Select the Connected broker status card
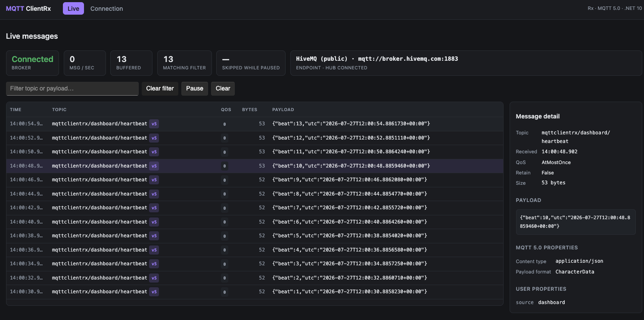Viewport: 644px width, 320px height. tap(33, 63)
